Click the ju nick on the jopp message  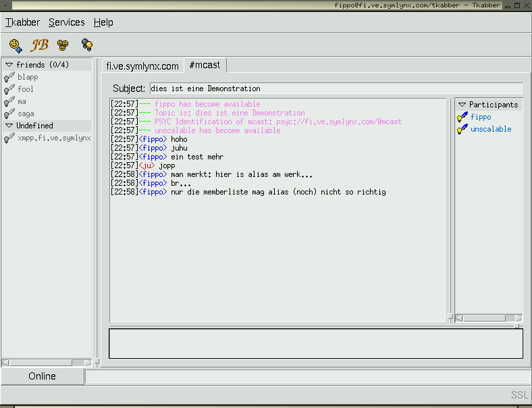[147, 165]
